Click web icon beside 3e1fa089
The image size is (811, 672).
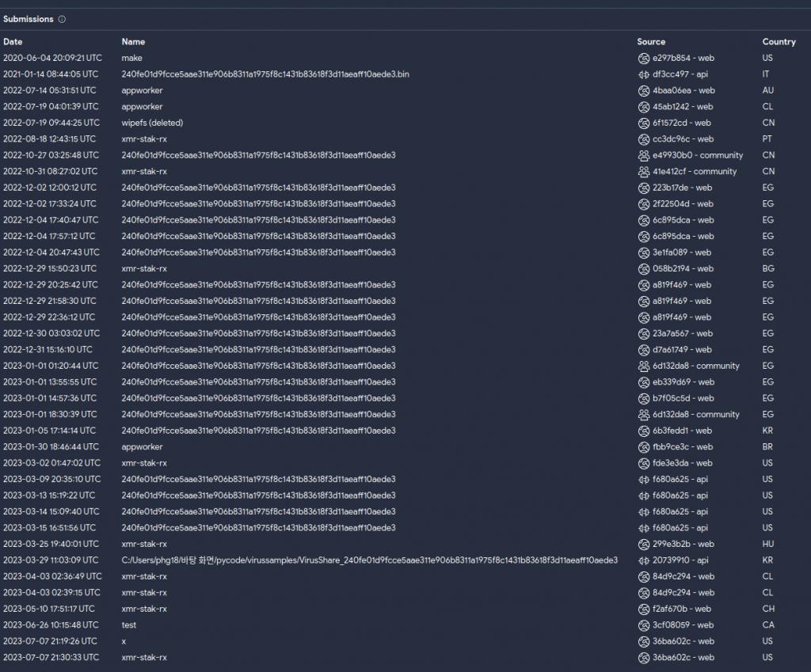click(643, 252)
